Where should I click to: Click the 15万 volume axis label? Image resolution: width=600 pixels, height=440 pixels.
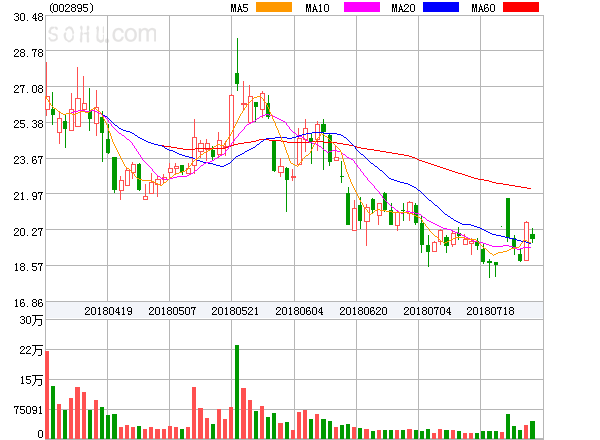pyautogui.click(x=31, y=380)
